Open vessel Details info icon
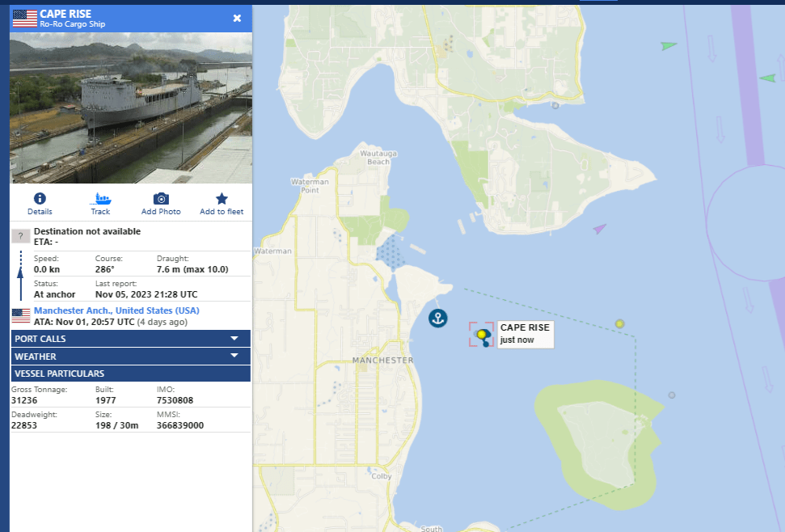This screenshot has width=785, height=532. (x=40, y=199)
